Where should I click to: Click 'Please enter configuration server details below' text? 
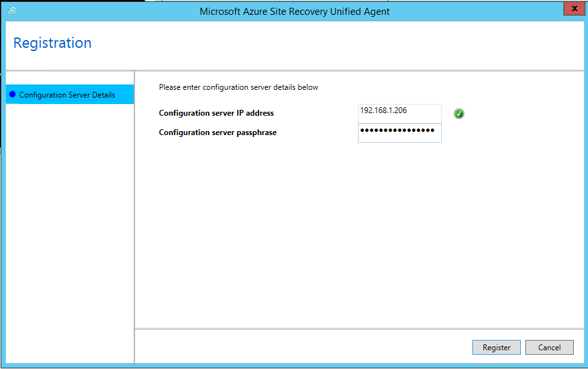tap(238, 87)
